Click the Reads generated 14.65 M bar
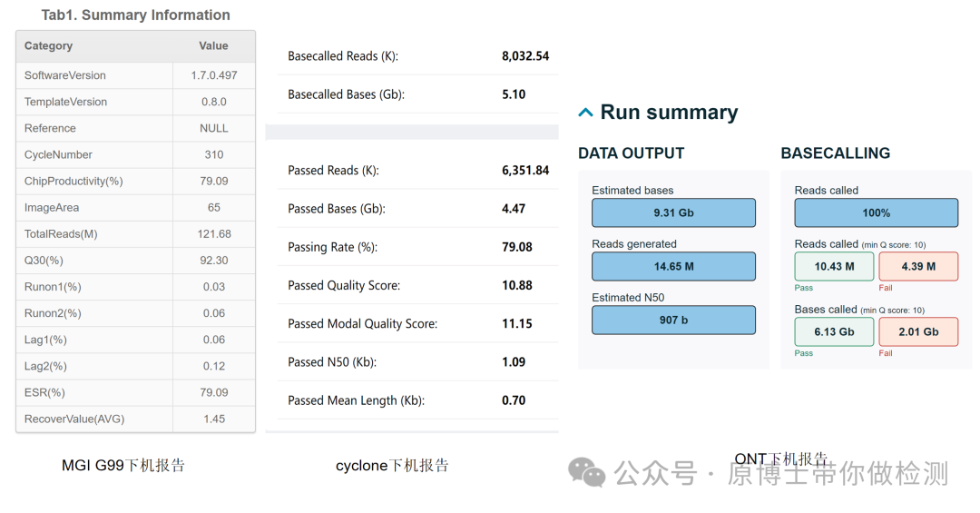The image size is (980, 513). point(673,266)
